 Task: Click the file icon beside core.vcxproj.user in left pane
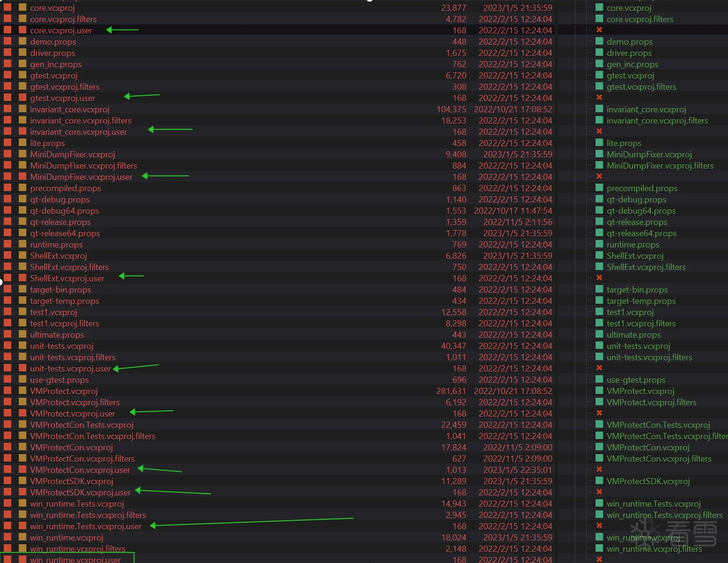(23, 30)
